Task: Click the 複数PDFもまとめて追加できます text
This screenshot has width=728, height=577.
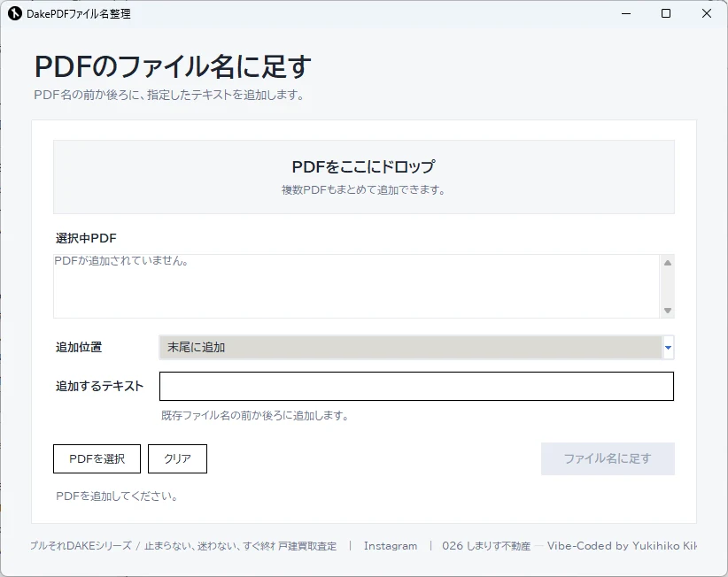Action: pyautogui.click(x=363, y=189)
